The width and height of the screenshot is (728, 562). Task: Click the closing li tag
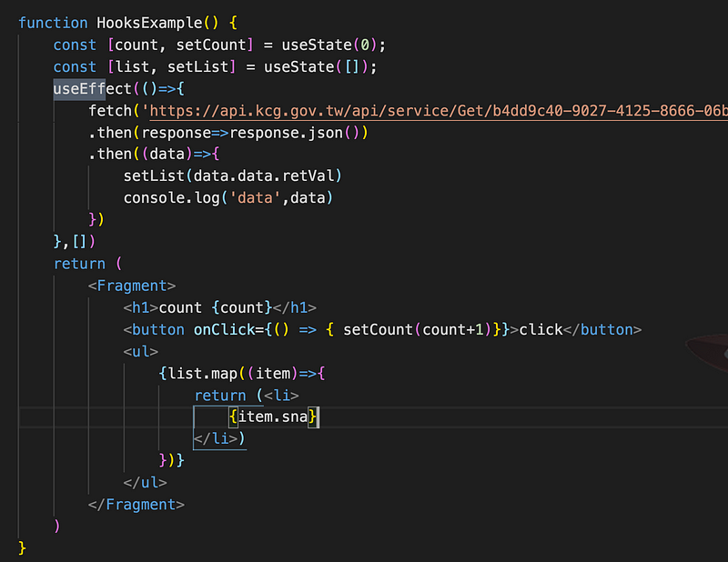pos(217,438)
